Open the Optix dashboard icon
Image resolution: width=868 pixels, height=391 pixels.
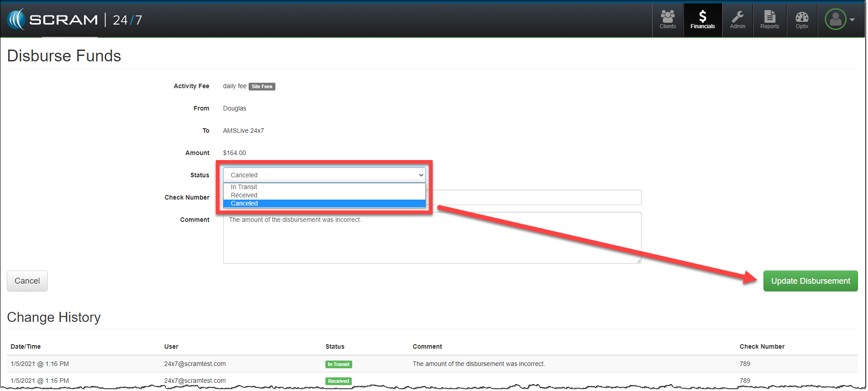[802, 20]
